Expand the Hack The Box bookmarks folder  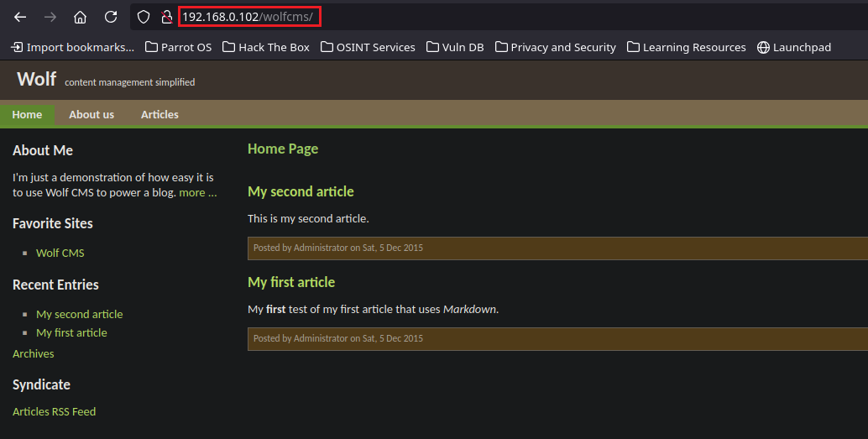click(266, 47)
